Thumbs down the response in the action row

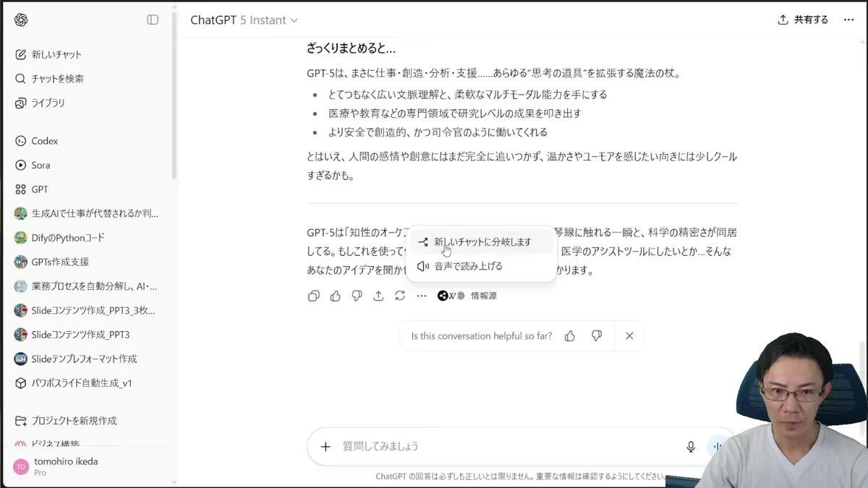click(357, 296)
